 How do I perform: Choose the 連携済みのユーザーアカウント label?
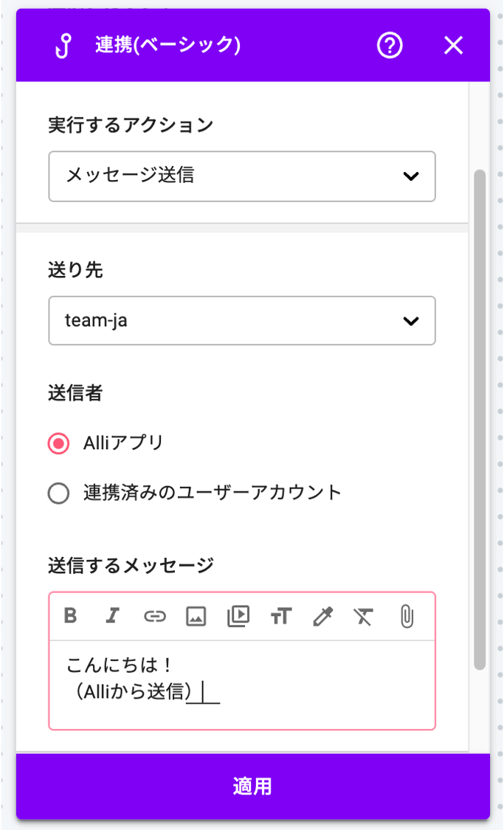pos(212,493)
